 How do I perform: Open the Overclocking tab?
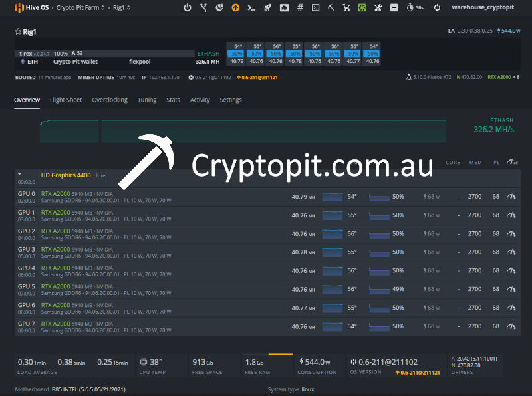coord(110,100)
